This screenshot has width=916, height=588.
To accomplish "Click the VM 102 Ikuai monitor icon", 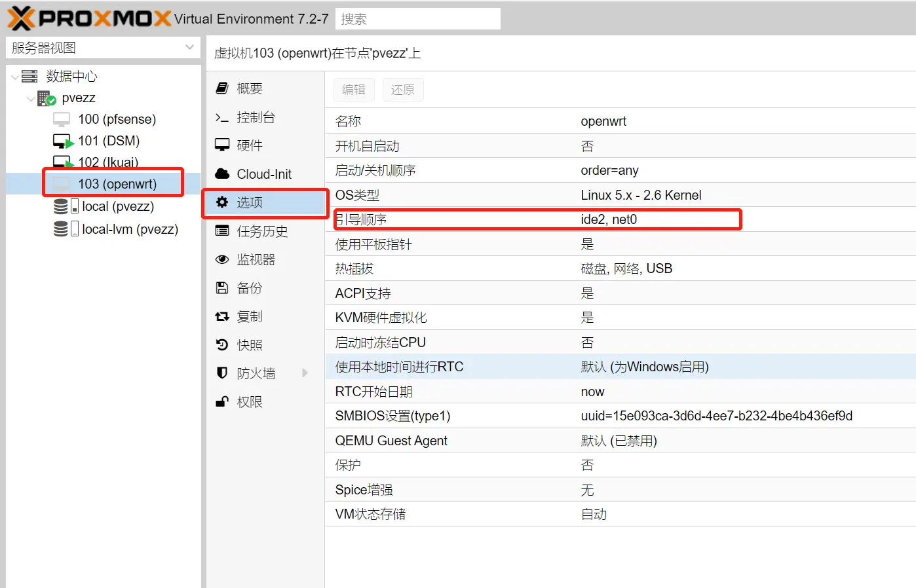I will pyautogui.click(x=63, y=161).
